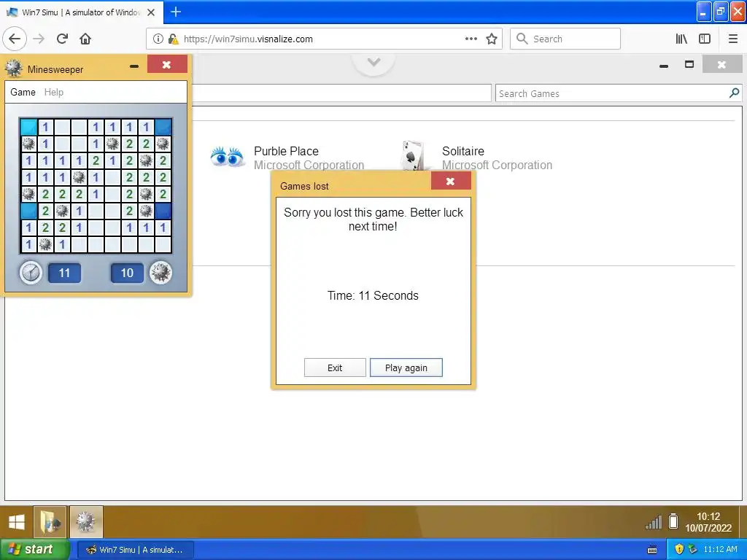Click the Win7 Simu taskbar button
Viewport: 747px width, 560px height.
click(135, 550)
